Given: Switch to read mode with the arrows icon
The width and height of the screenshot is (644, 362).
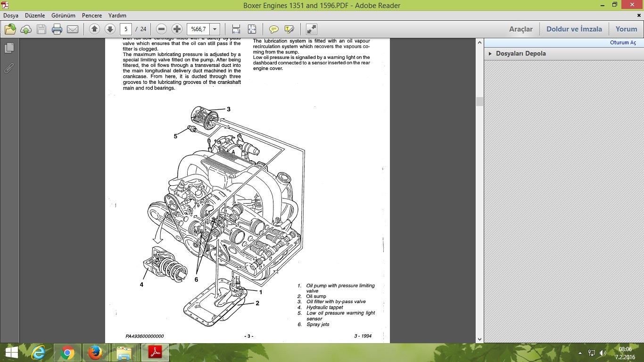Looking at the screenshot, I should [x=311, y=29].
